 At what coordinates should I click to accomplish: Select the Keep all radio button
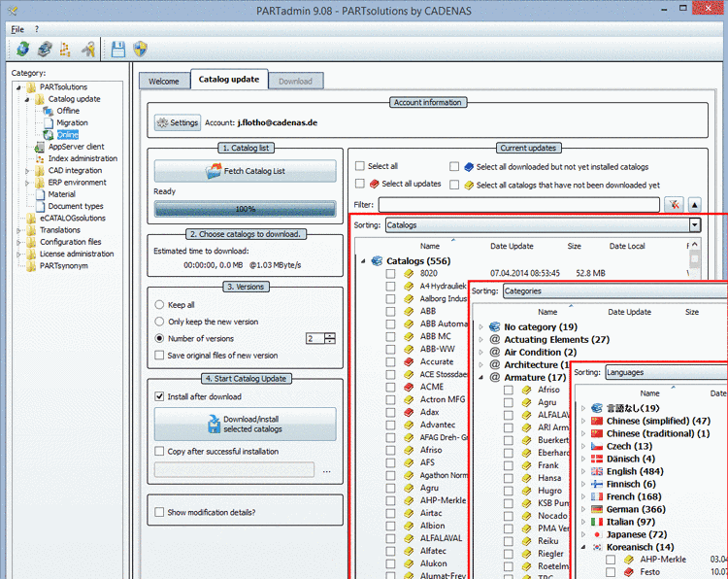[159, 305]
